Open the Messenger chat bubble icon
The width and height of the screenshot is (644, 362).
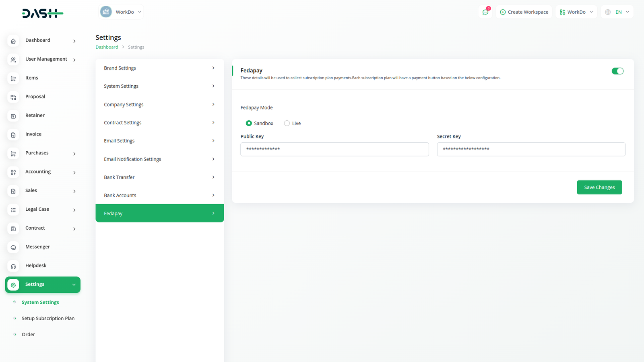pyautogui.click(x=13, y=247)
